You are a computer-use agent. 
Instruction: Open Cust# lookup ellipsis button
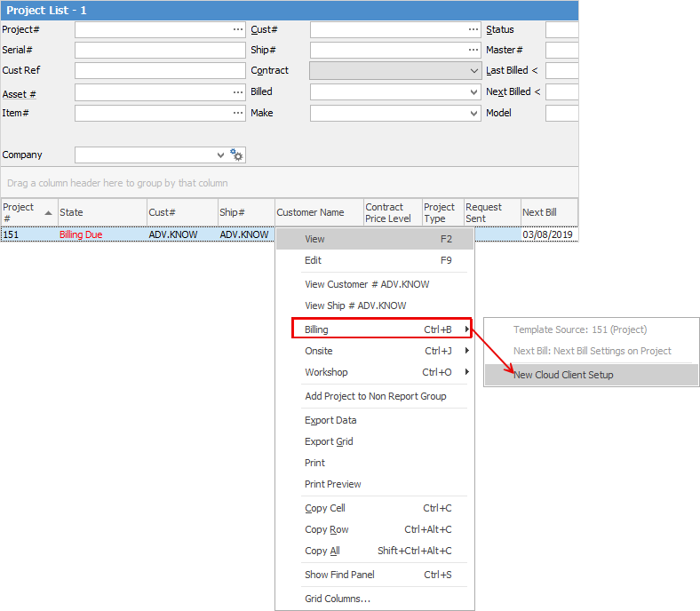click(x=473, y=29)
